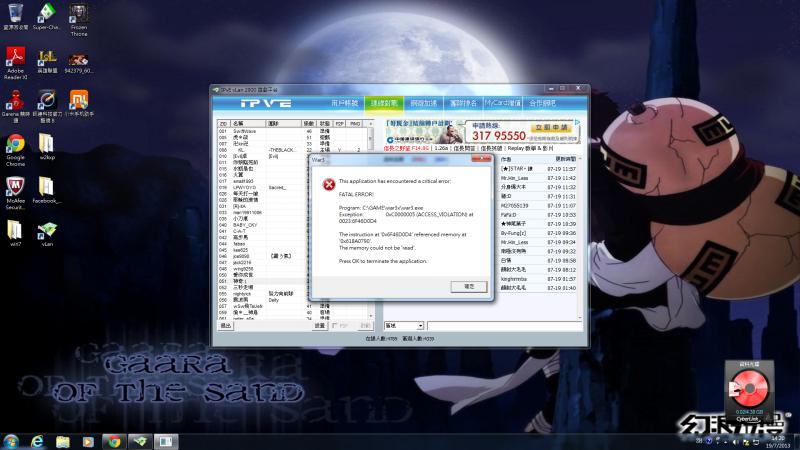
Task: Launch the Google Chrome desktop shortcut
Action: coord(15,150)
